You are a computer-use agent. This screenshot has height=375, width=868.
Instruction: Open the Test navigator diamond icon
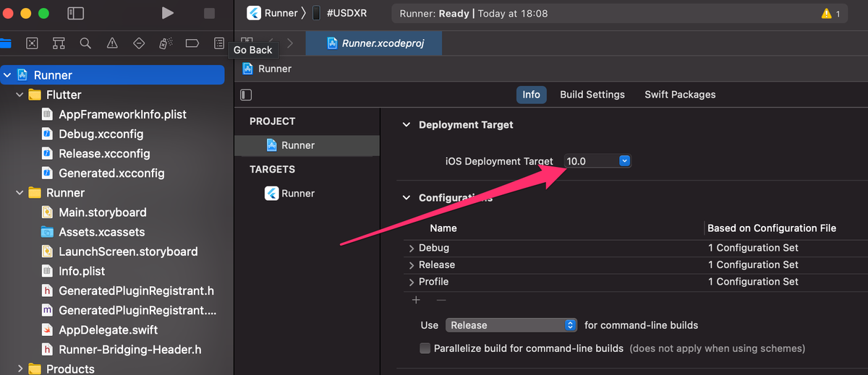(x=139, y=43)
